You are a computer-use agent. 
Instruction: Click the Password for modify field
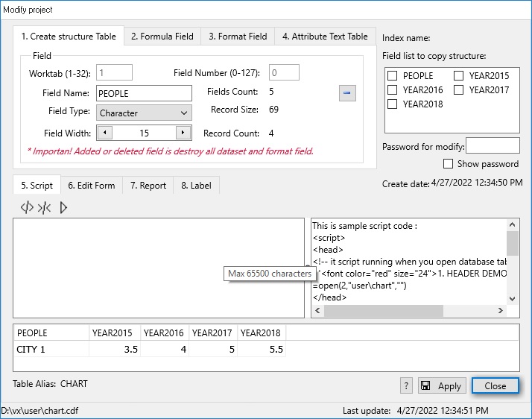pos(493,145)
